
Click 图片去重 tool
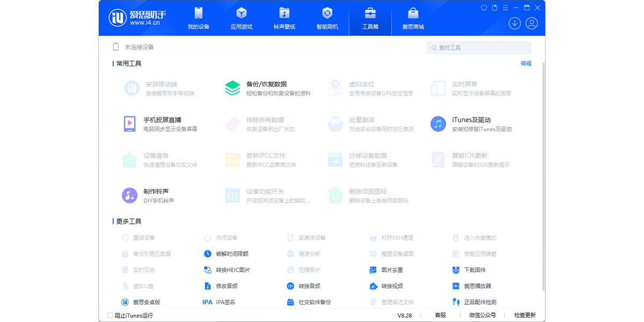point(386,270)
